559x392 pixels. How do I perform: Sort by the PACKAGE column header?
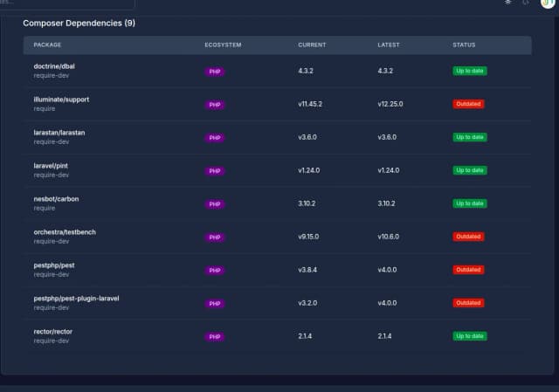pos(47,45)
